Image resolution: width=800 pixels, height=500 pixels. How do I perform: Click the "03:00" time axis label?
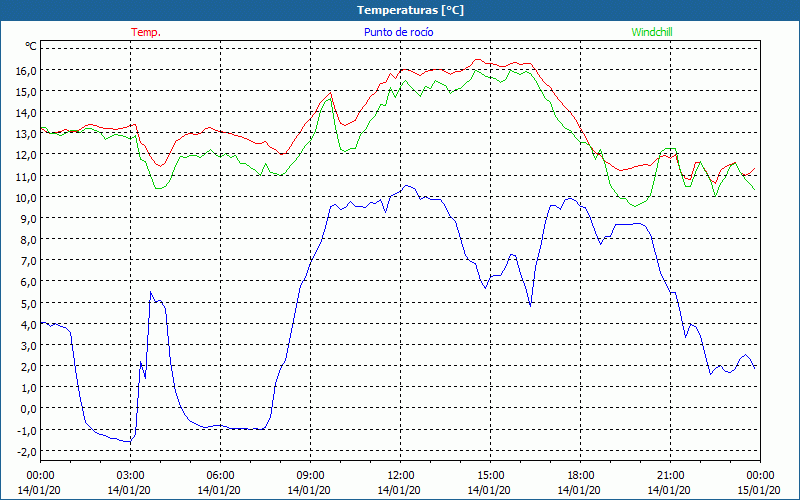pos(130,476)
